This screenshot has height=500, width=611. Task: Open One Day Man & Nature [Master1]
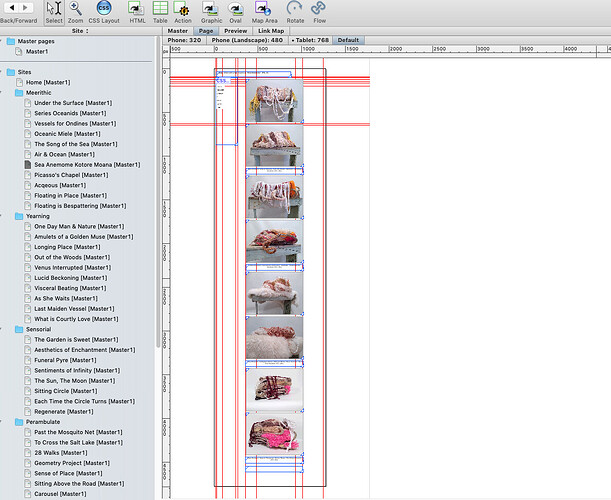79,226
